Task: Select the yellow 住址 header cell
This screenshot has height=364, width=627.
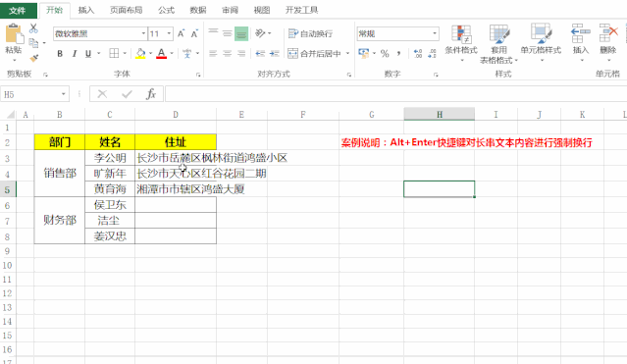Action: click(176, 142)
